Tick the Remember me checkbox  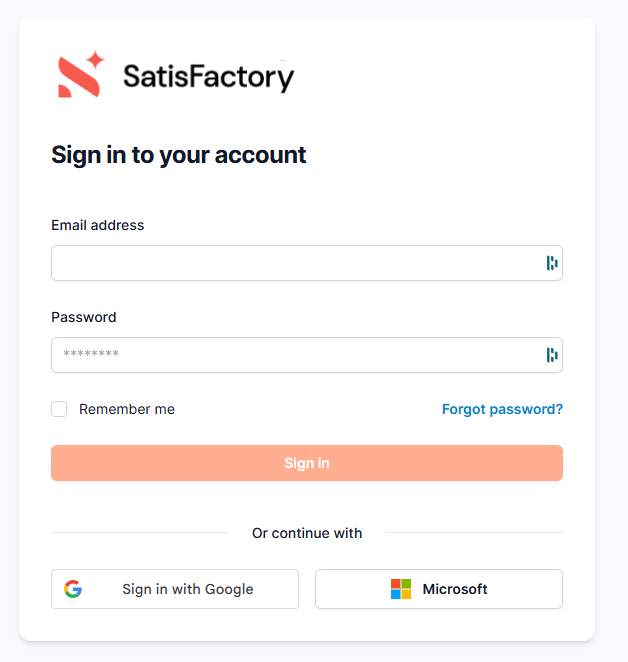click(x=59, y=409)
